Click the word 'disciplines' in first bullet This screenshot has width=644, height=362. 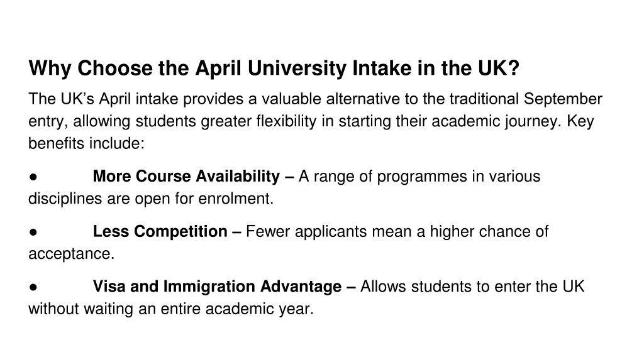pyautogui.click(x=65, y=199)
